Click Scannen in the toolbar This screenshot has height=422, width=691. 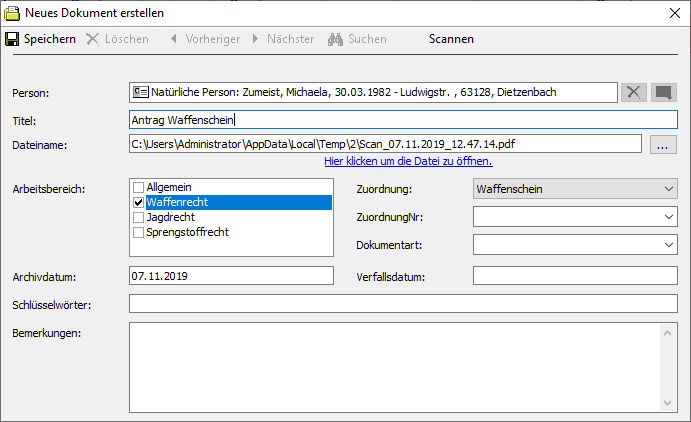click(451, 39)
